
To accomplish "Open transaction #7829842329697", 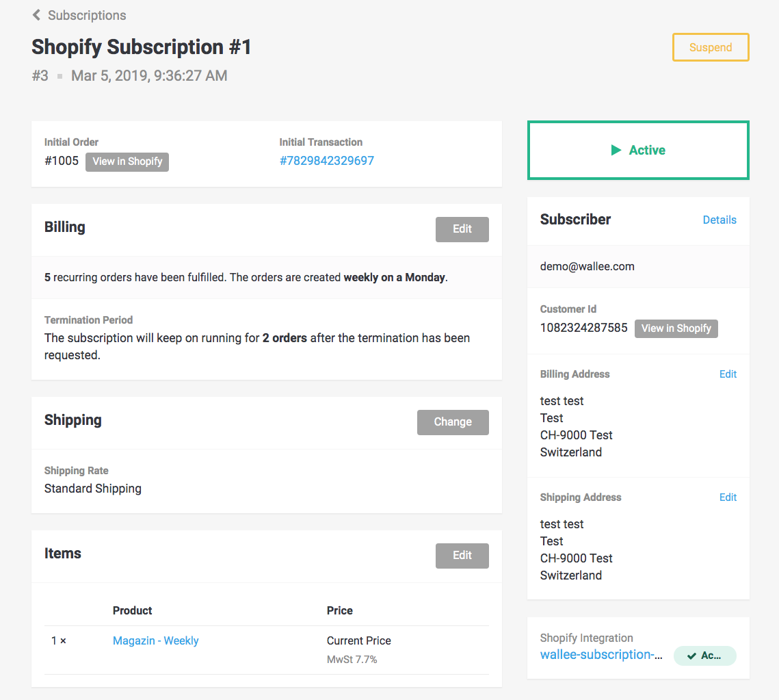I will coord(326,160).
